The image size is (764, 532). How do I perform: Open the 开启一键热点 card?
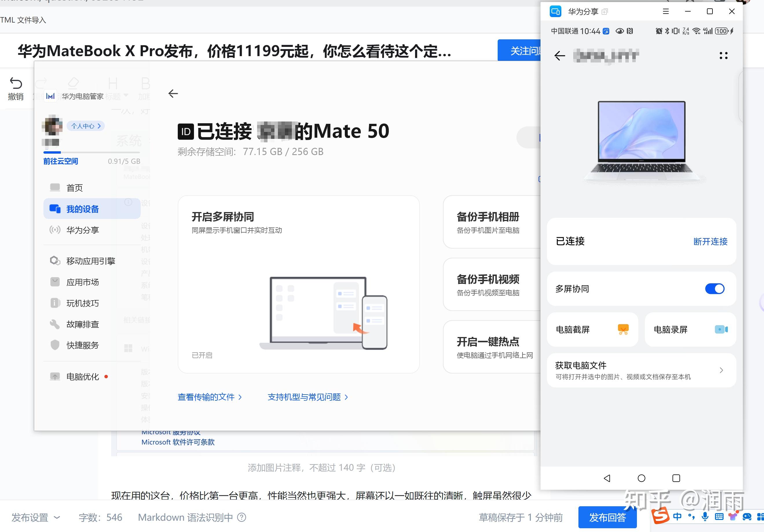492,347
